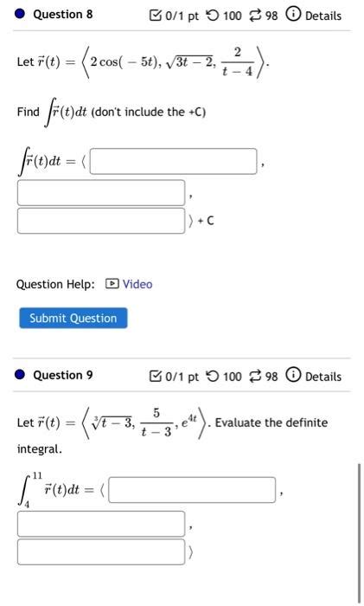Focus first component field of Question 8
The width and height of the screenshot is (364, 606).
tap(173, 161)
